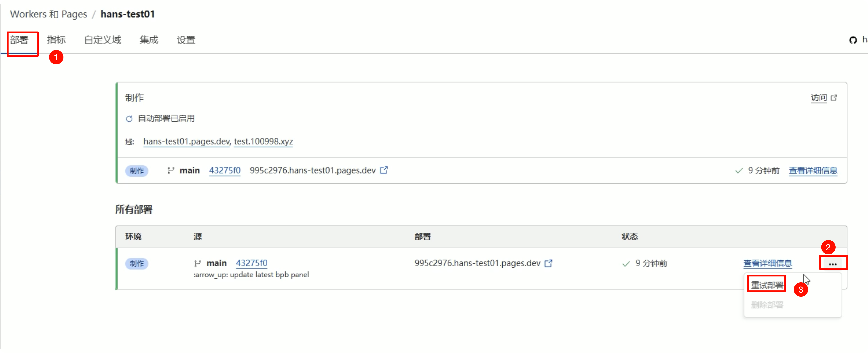Click the GitHub icon at top right

(853, 40)
